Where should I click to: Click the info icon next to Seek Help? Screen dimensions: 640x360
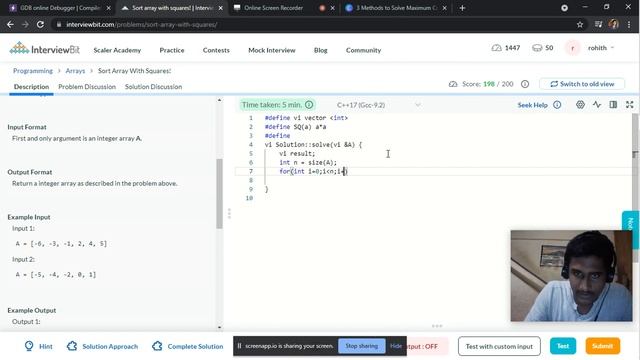(557, 105)
